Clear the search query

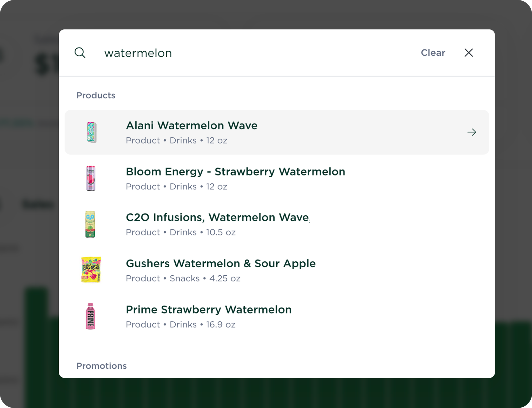tap(433, 53)
